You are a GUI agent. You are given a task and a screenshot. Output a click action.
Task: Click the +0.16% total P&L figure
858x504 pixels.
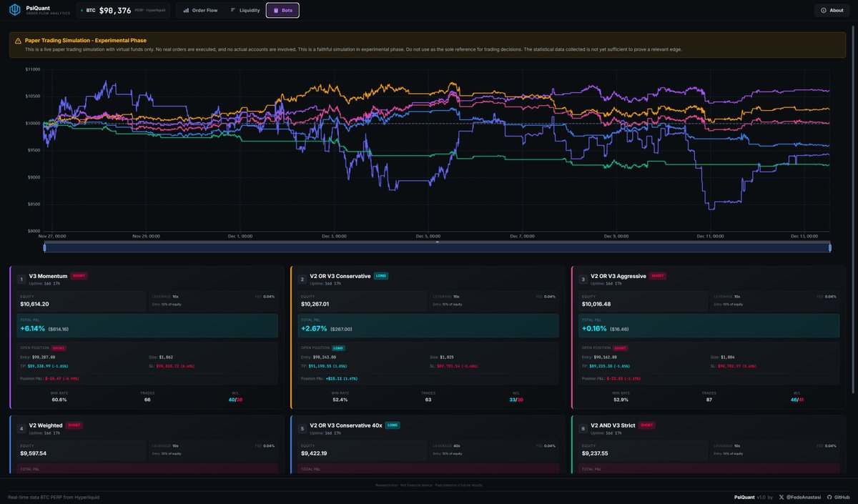tap(595, 328)
